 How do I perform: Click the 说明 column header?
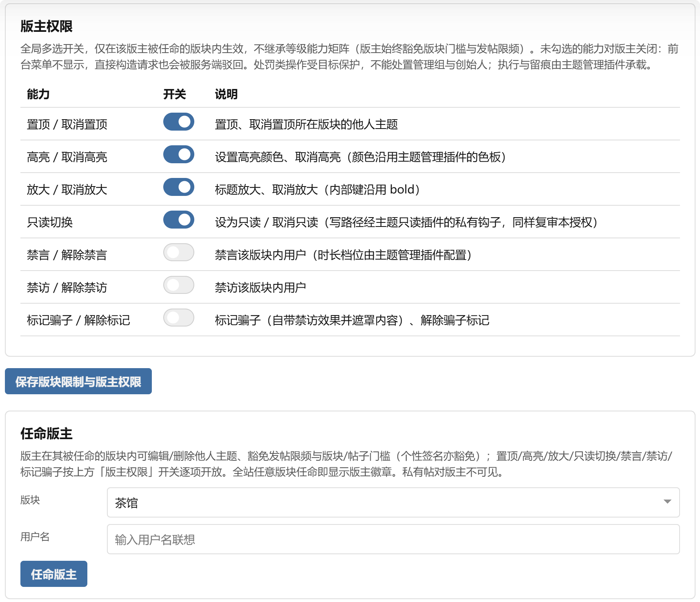[227, 94]
